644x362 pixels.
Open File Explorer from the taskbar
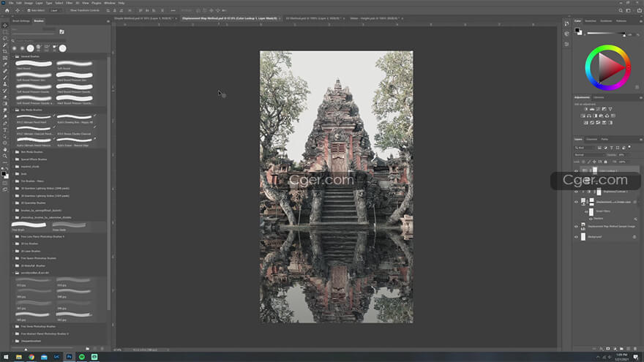(x=19, y=357)
